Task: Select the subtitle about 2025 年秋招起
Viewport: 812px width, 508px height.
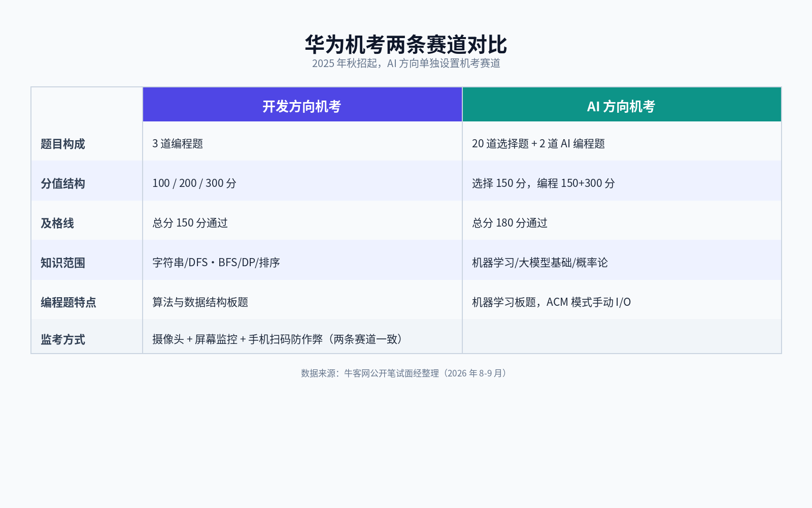Action: pyautogui.click(x=406, y=63)
